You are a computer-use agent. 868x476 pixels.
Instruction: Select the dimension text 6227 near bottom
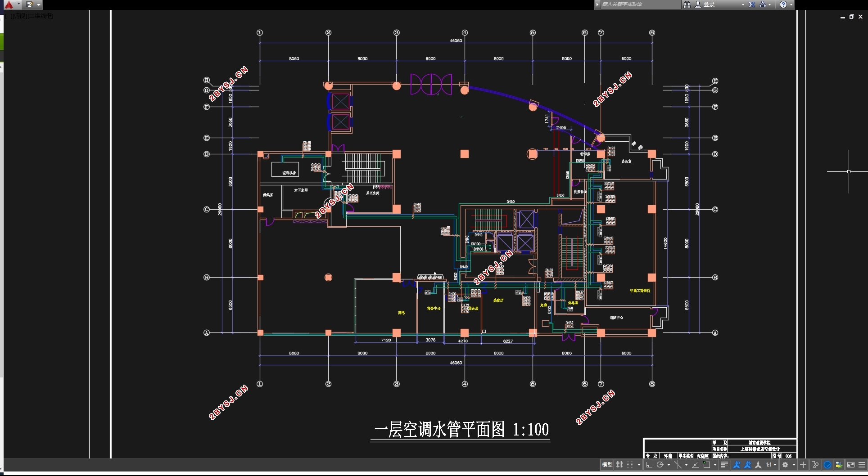pyautogui.click(x=508, y=341)
